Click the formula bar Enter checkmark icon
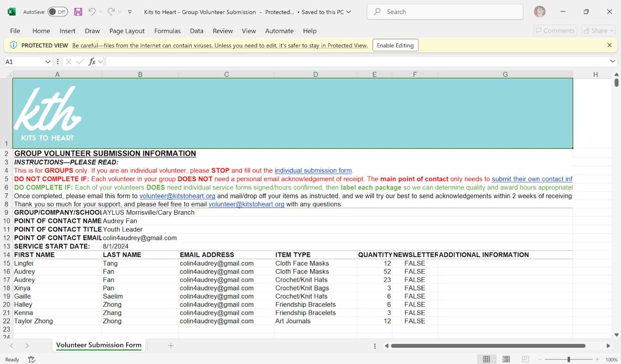621x364 pixels. [80, 62]
